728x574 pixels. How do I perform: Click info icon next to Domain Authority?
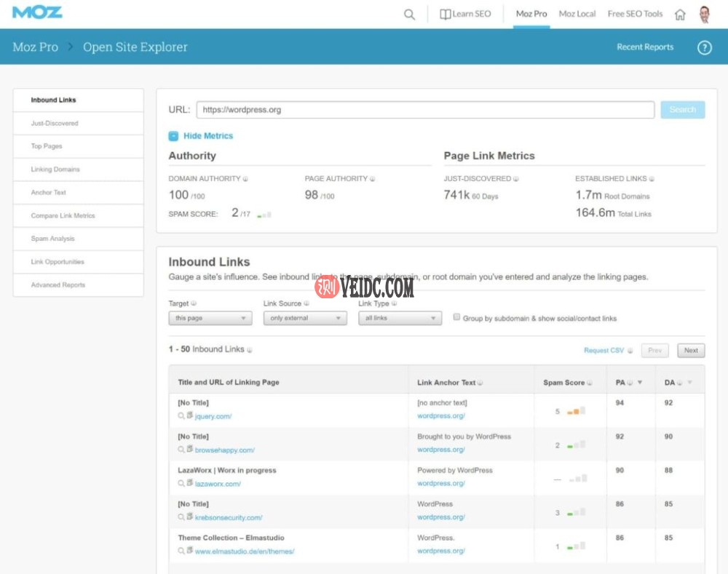(x=245, y=179)
